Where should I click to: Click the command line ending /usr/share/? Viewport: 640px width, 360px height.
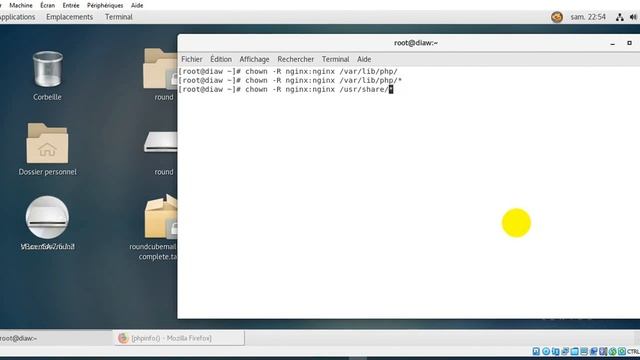point(285,89)
